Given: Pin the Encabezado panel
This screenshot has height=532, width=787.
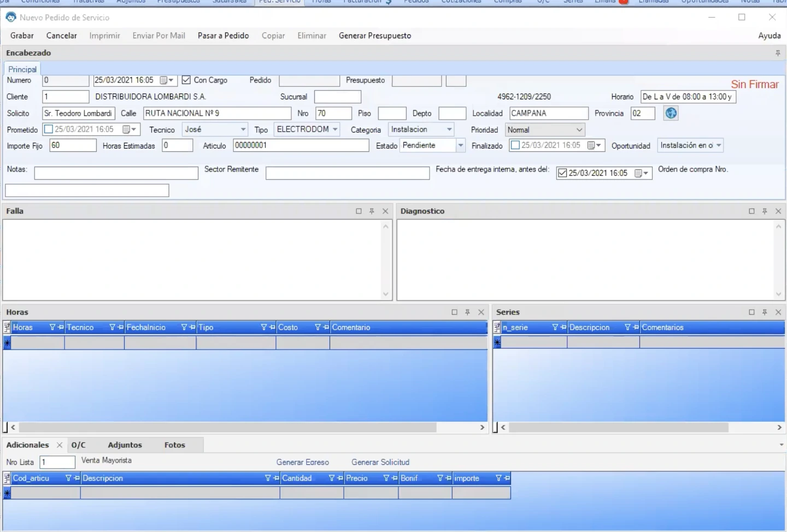Looking at the screenshot, I should pyautogui.click(x=778, y=53).
